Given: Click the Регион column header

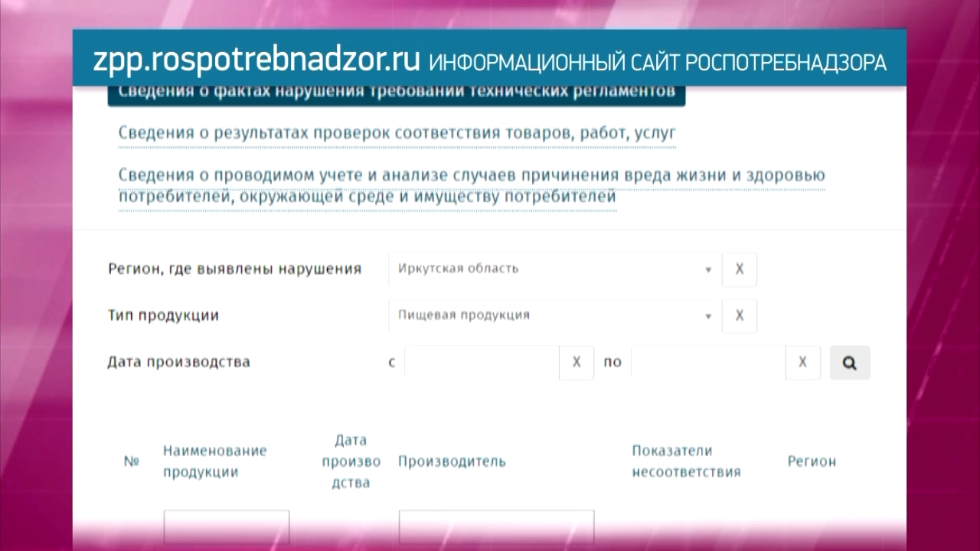Looking at the screenshot, I should click(812, 461).
